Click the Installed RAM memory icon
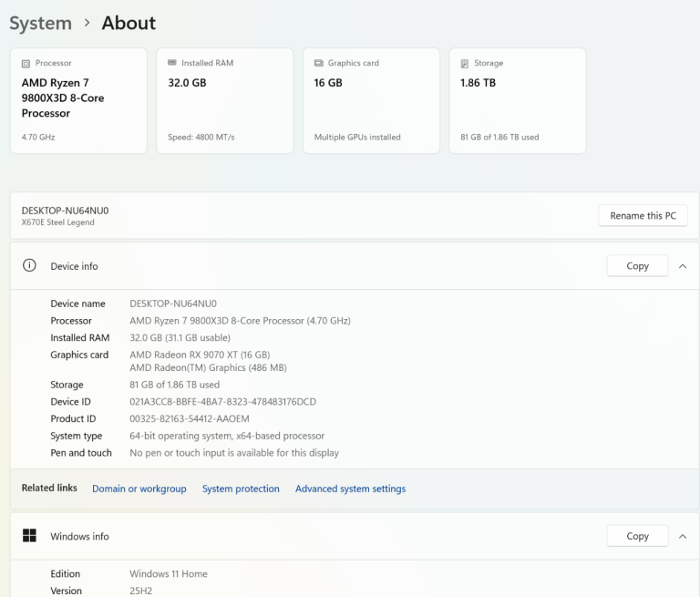This screenshot has width=700, height=597. coord(172,63)
